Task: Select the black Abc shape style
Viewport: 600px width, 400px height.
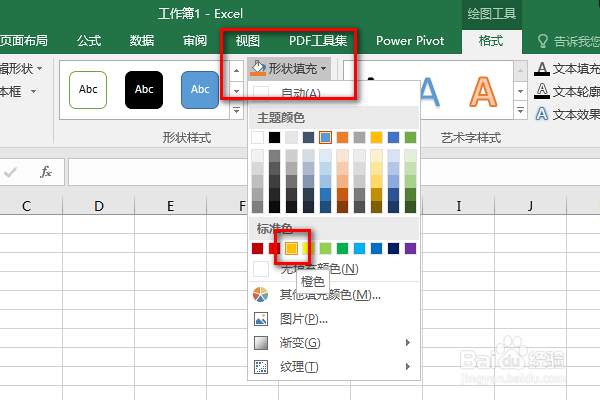Action: [x=144, y=90]
